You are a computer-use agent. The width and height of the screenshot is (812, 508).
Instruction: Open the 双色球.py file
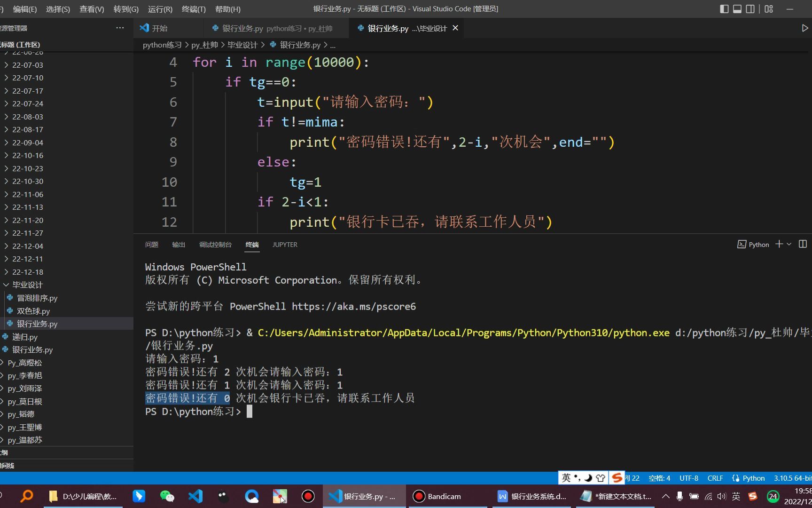(67, 311)
